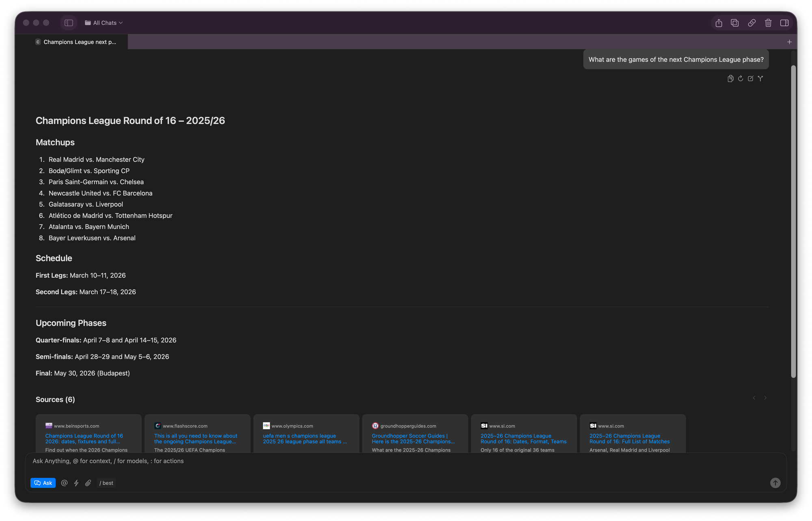812x521 pixels.
Task: Send the message with the up arrow button
Action: [x=775, y=483]
